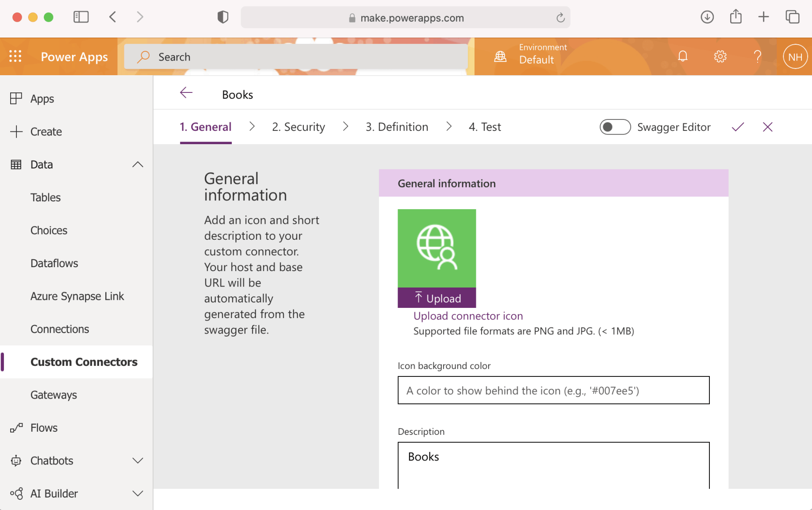Open the app launcher waffle icon
This screenshot has width=812, height=510.
click(x=15, y=56)
